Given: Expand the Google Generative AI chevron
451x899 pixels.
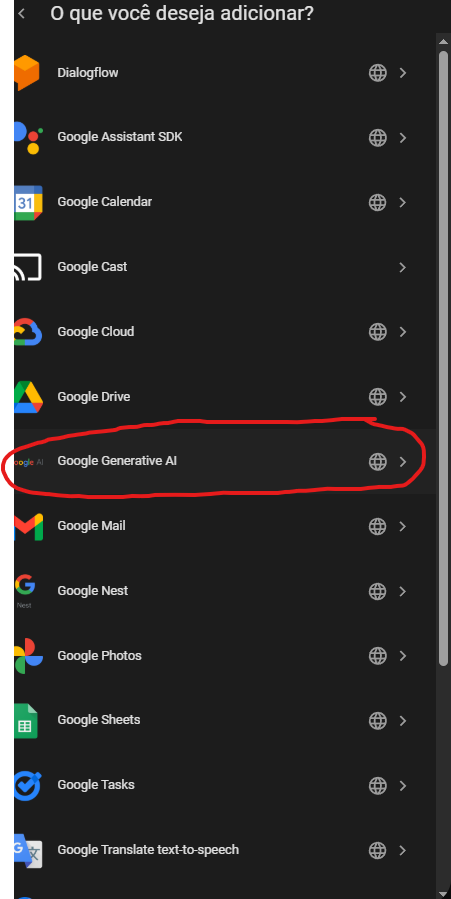Looking at the screenshot, I should point(402,462).
